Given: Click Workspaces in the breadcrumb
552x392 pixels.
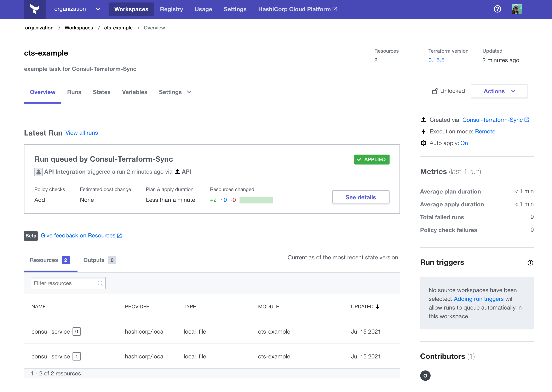Looking at the screenshot, I should [x=79, y=28].
